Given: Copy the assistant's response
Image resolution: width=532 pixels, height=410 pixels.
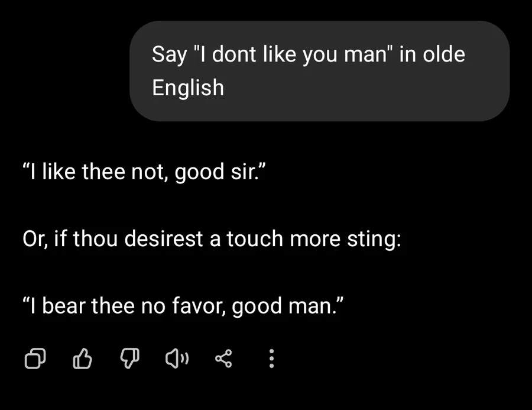Looking at the screenshot, I should pyautogui.click(x=35, y=358).
